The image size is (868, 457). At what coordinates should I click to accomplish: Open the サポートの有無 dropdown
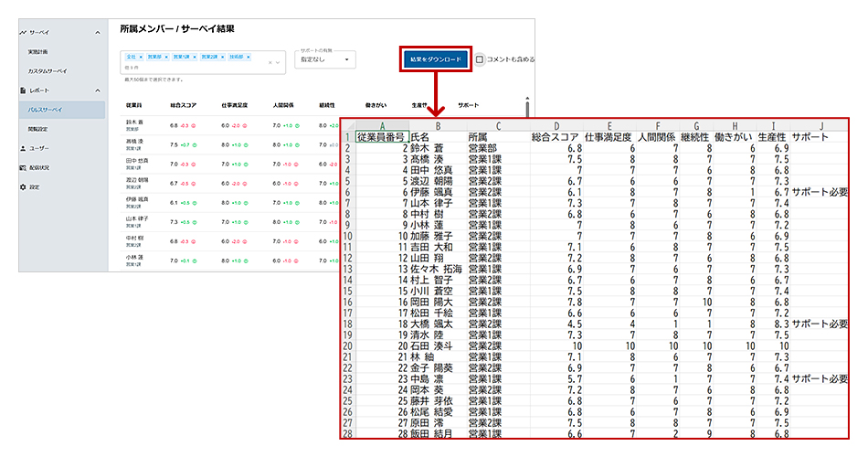pos(326,59)
